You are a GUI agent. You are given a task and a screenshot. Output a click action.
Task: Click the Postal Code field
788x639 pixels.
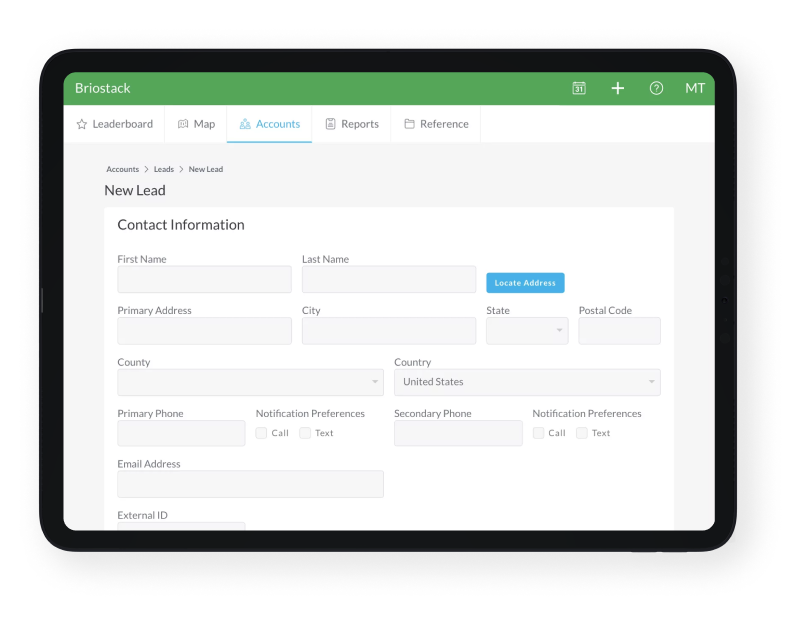click(x=620, y=331)
